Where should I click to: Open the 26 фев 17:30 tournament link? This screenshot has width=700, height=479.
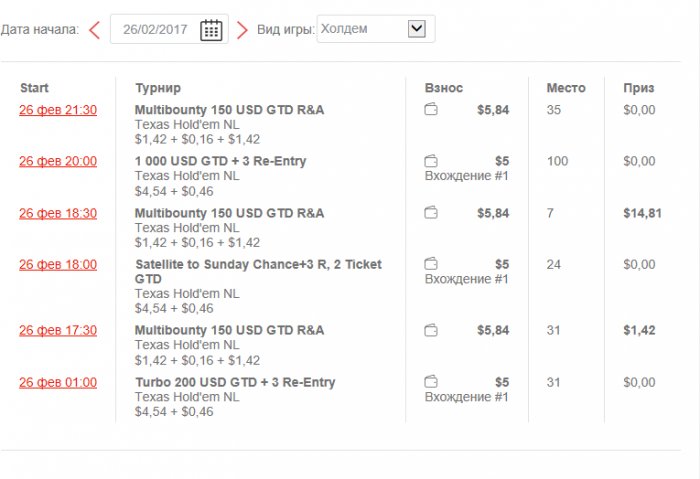pos(58,330)
